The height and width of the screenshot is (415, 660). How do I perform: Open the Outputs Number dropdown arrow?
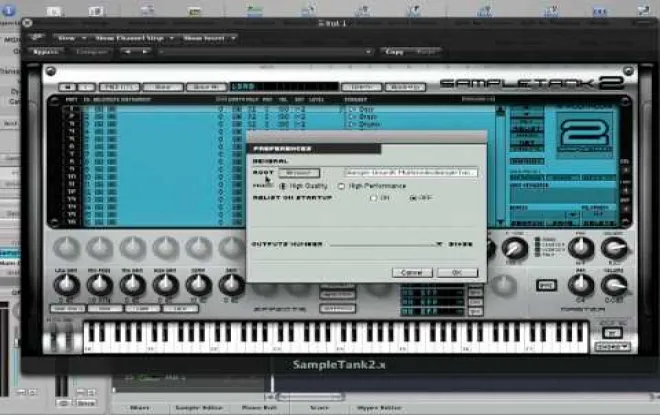click(439, 244)
